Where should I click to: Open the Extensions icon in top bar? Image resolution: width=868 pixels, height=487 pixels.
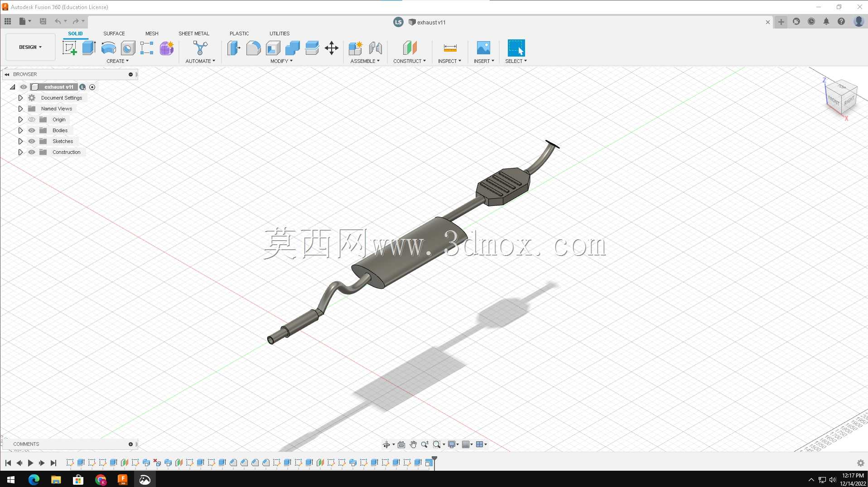pyautogui.click(x=796, y=21)
